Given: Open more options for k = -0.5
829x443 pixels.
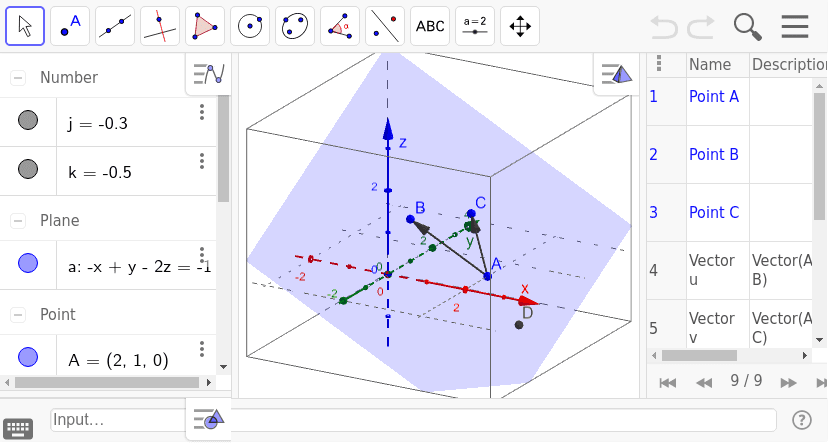Looking at the screenshot, I should pyautogui.click(x=201, y=161).
